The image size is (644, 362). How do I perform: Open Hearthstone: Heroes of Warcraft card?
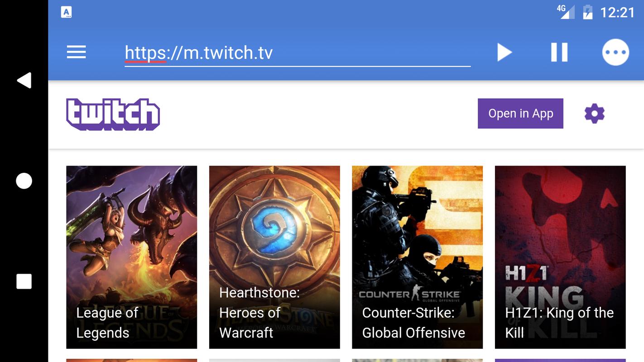(x=274, y=257)
